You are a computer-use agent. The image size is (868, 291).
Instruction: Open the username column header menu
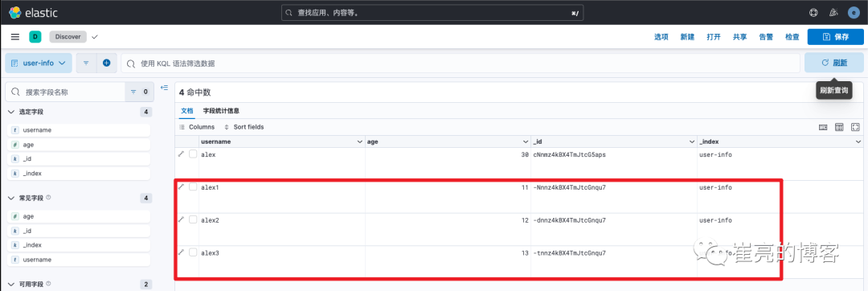click(359, 142)
